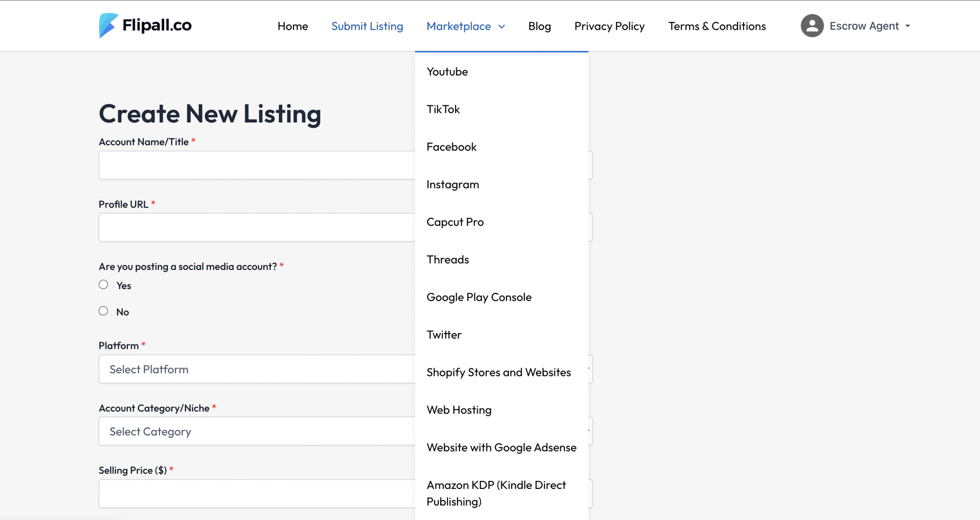Image resolution: width=980 pixels, height=520 pixels.
Task: Open Shopify Stores and Websites category
Action: (x=501, y=372)
